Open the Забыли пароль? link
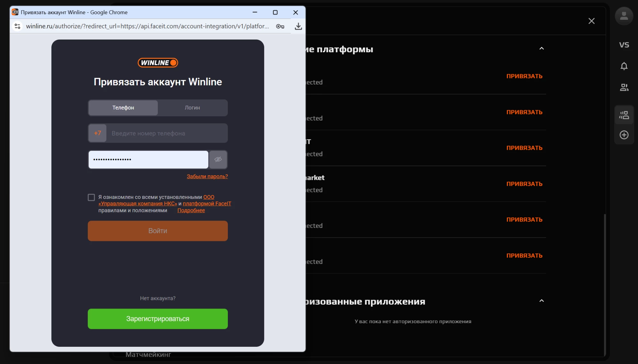The width and height of the screenshot is (638, 364). (207, 176)
